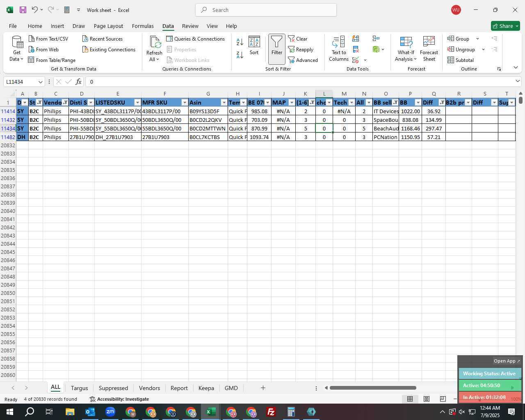525x420 pixels.
Task: Click Show Detail outline icon
Action: click(495, 39)
